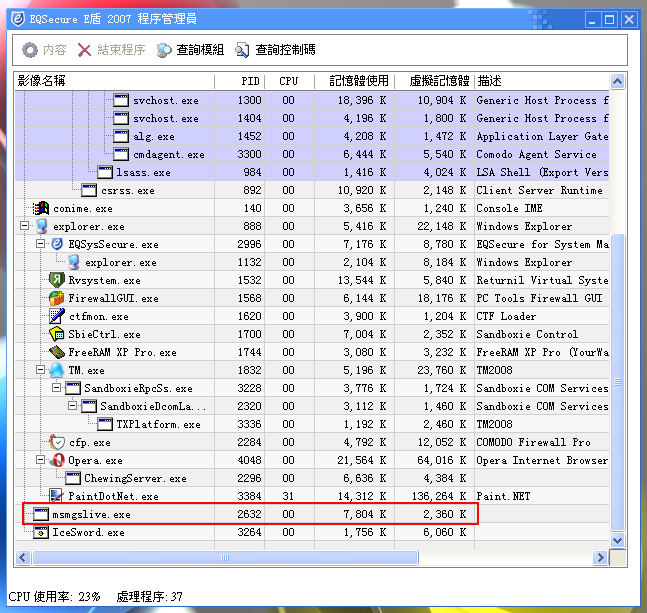Click the vertical scrollbar up arrow
647x613 pixels.
tap(617, 81)
